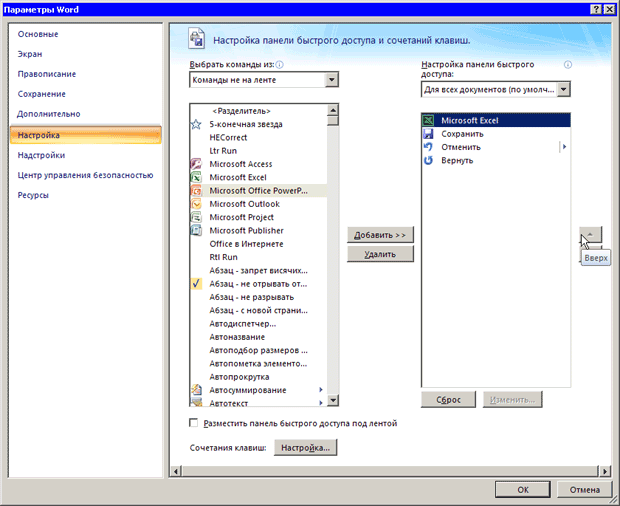Click the checkmark icon beside Абзац - не отрывать от

click(x=196, y=284)
